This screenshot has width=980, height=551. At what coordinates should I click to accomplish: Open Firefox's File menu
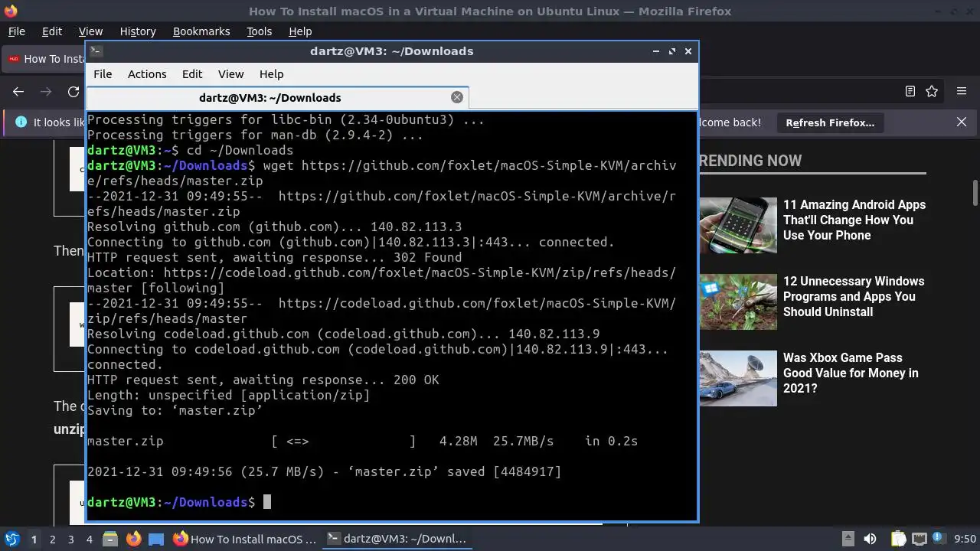pos(16,31)
